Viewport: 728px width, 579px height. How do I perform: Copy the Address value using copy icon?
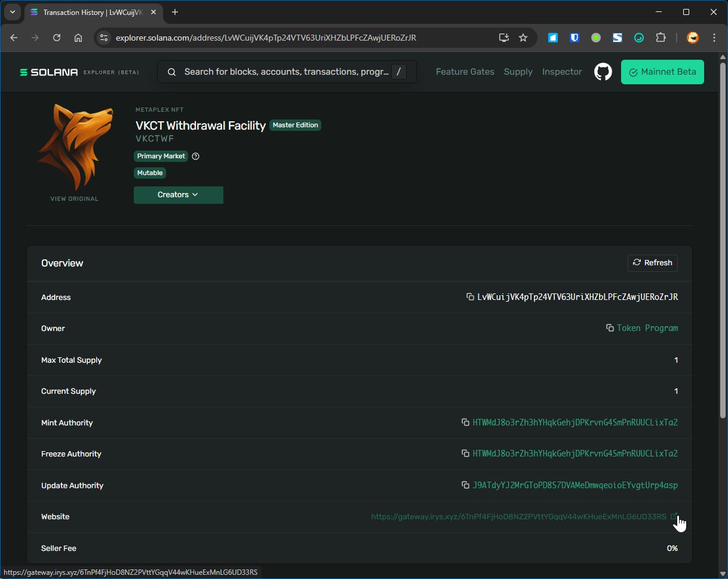470,297
